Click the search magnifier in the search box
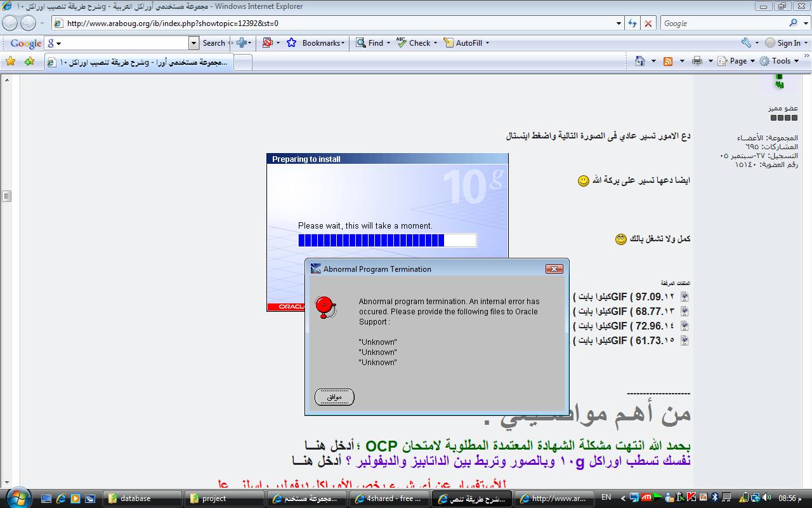This screenshot has height=508, width=812. pyautogui.click(x=793, y=23)
